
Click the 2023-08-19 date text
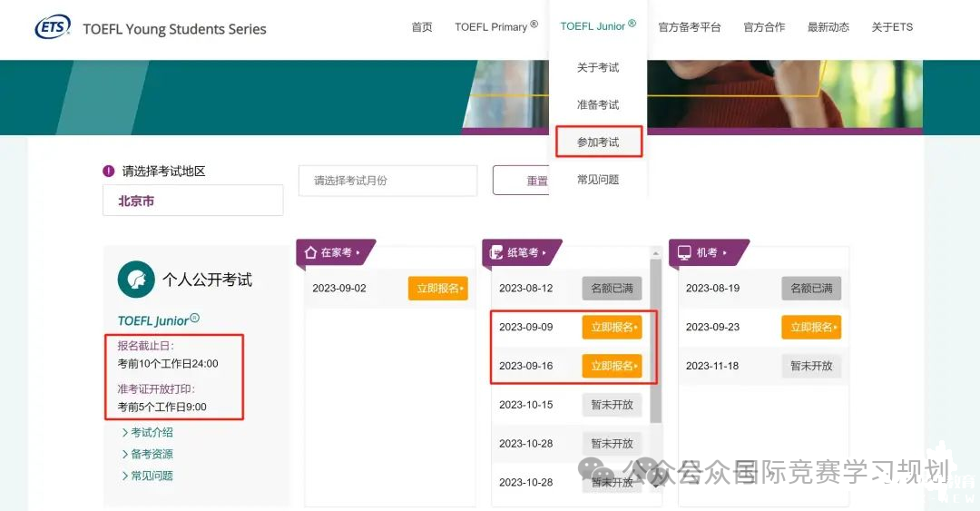tap(712, 289)
